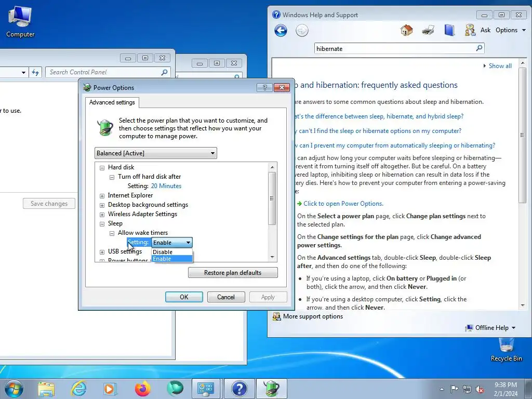This screenshot has height=399, width=532.
Task: Click the Advanced settings tab
Action: [112, 102]
